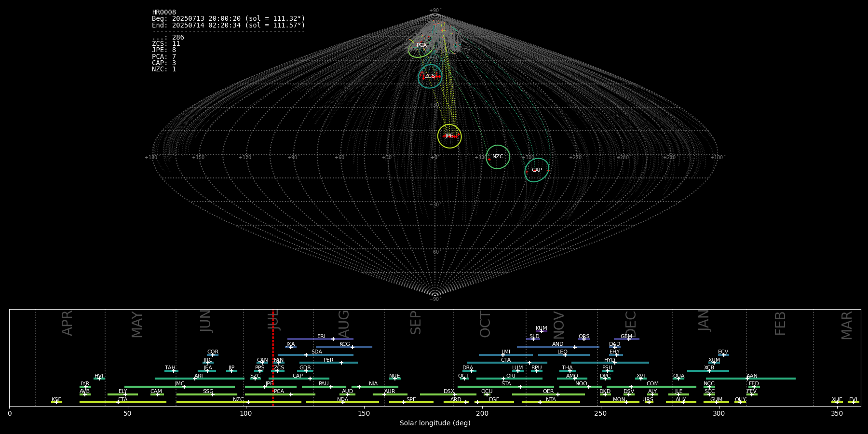
Task: Select the End: 20250714 02:20:34 line
Action: click(229, 25)
